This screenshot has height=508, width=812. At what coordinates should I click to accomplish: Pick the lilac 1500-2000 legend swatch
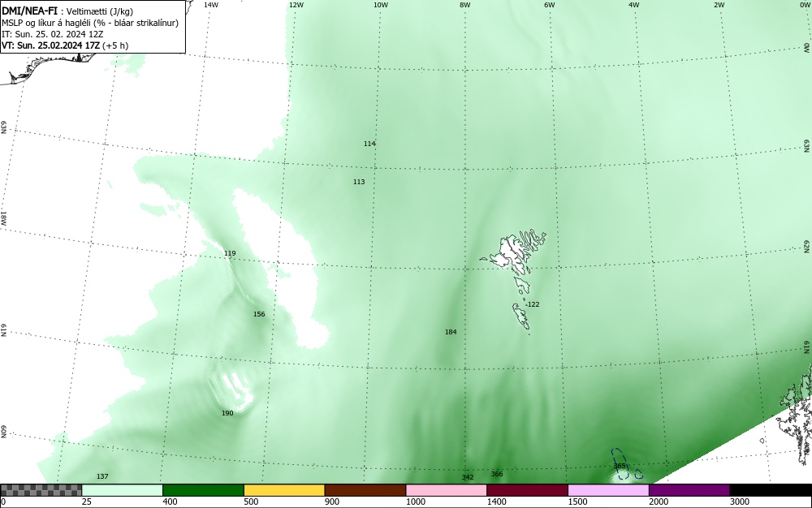point(608,490)
